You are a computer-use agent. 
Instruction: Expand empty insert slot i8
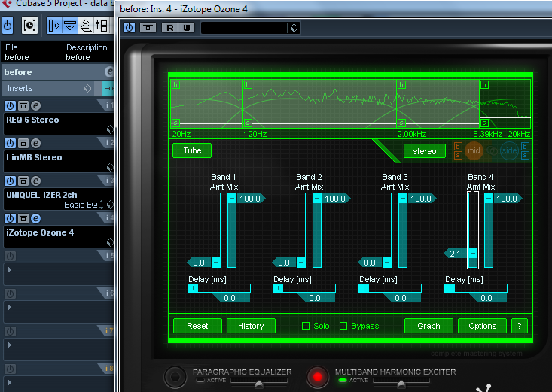(x=10, y=382)
